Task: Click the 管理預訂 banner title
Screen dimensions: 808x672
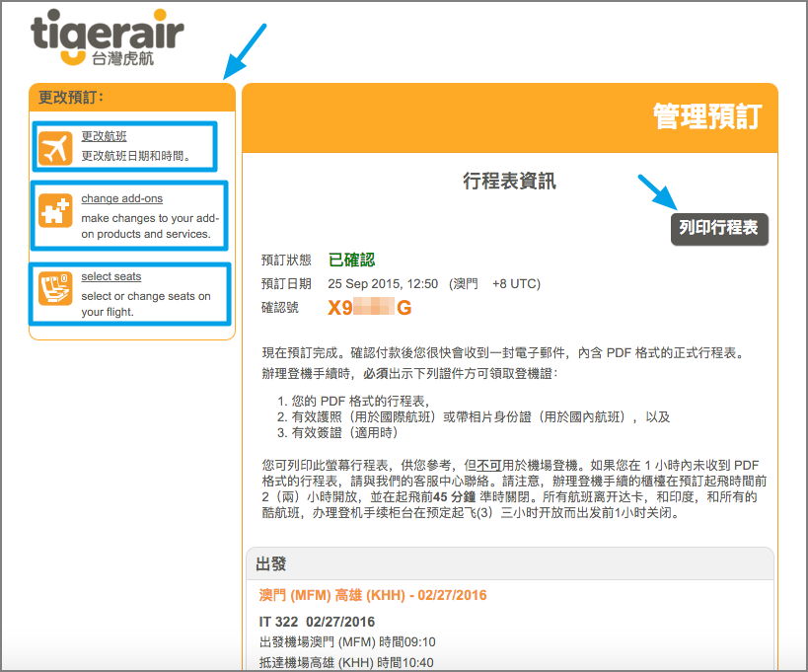Action: point(707,116)
